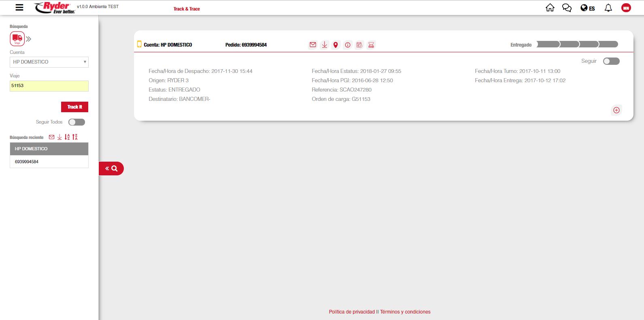This screenshot has width=644, height=320.
Task: Open the order information icon
Action: pyautogui.click(x=348, y=45)
